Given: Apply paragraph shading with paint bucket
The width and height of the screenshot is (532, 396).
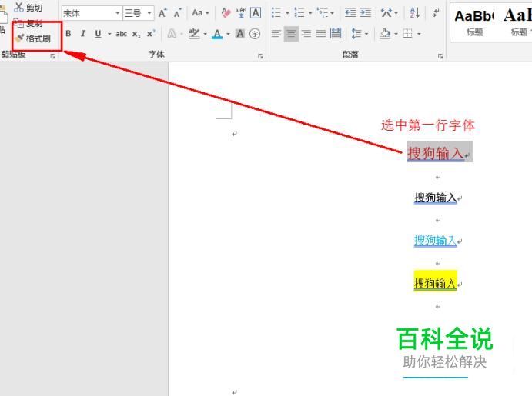Looking at the screenshot, I should tap(385, 34).
